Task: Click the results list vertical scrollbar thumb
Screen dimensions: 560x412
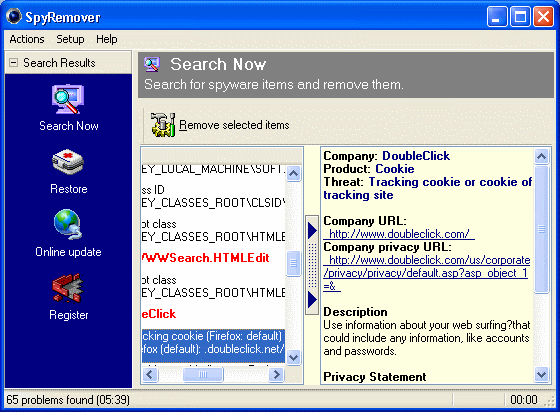Action: (x=294, y=263)
